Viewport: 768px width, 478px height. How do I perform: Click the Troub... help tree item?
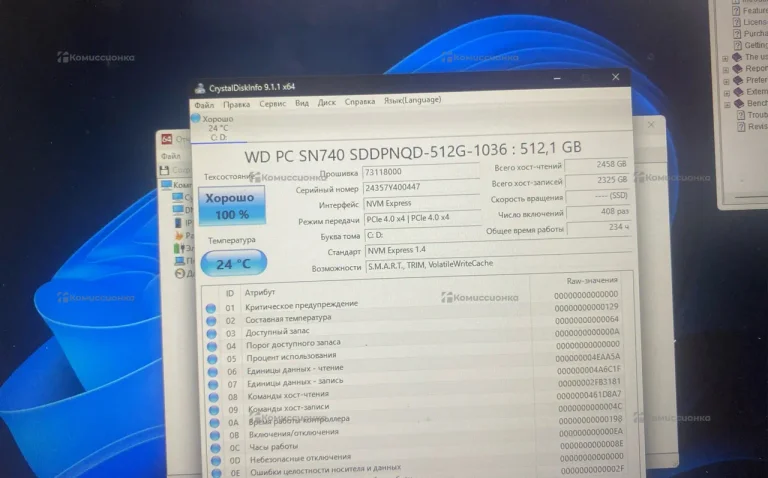click(757, 115)
